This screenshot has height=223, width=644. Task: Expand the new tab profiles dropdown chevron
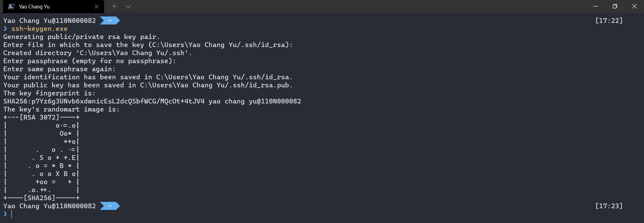click(128, 6)
